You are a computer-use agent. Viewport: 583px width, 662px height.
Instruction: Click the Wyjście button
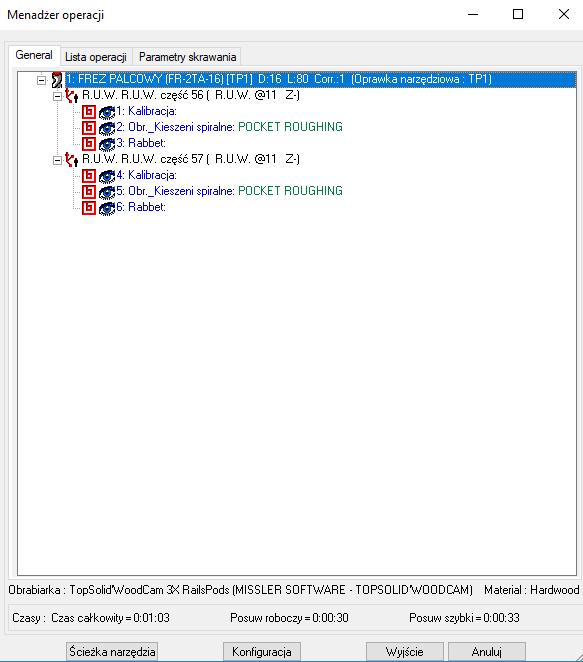pos(404,651)
